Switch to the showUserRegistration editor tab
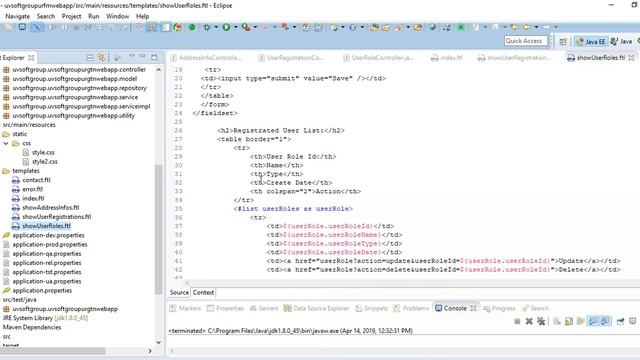This screenshot has height=360, width=640. pyautogui.click(x=514, y=58)
